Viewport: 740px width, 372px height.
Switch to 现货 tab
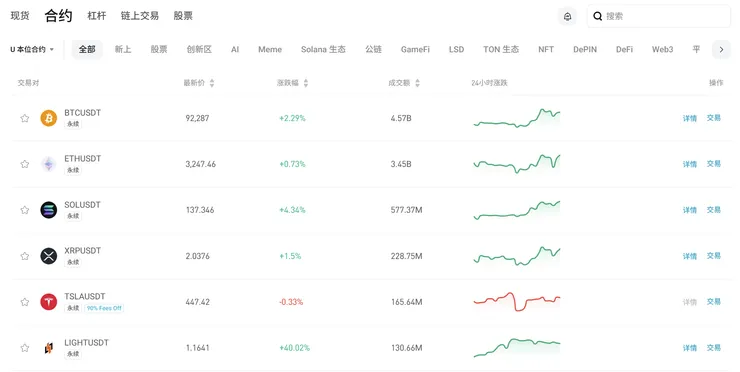click(20, 16)
